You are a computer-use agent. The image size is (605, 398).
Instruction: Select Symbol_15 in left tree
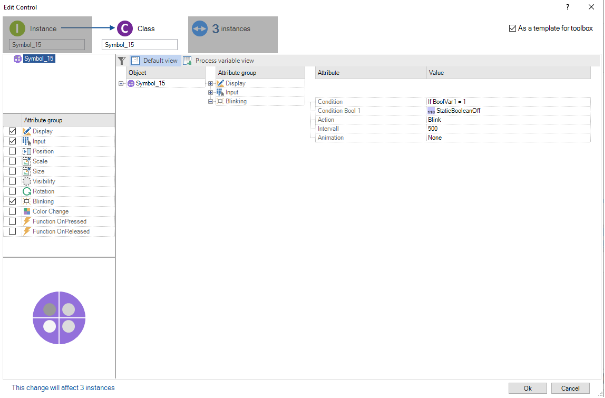point(39,59)
